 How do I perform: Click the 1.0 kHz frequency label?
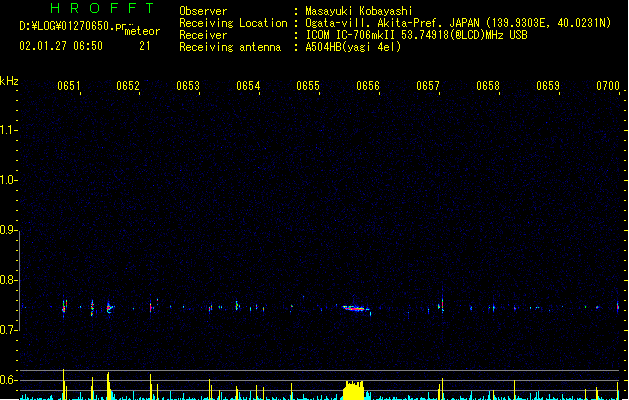point(8,180)
